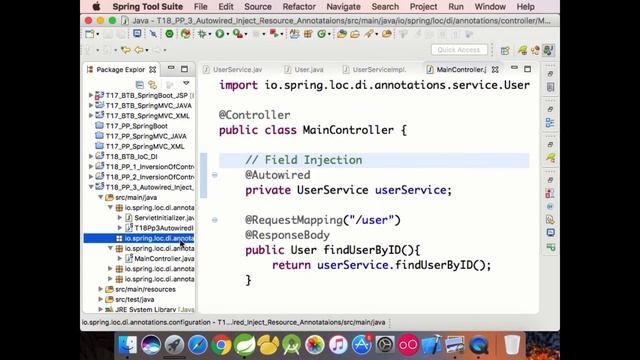Open the Outline view icon in right sidebar

point(550,122)
